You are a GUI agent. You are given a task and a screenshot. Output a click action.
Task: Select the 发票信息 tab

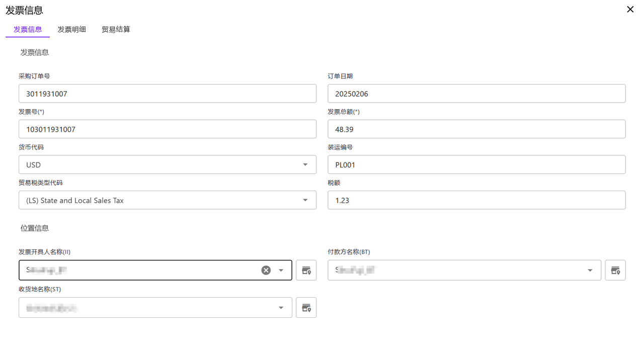28,30
